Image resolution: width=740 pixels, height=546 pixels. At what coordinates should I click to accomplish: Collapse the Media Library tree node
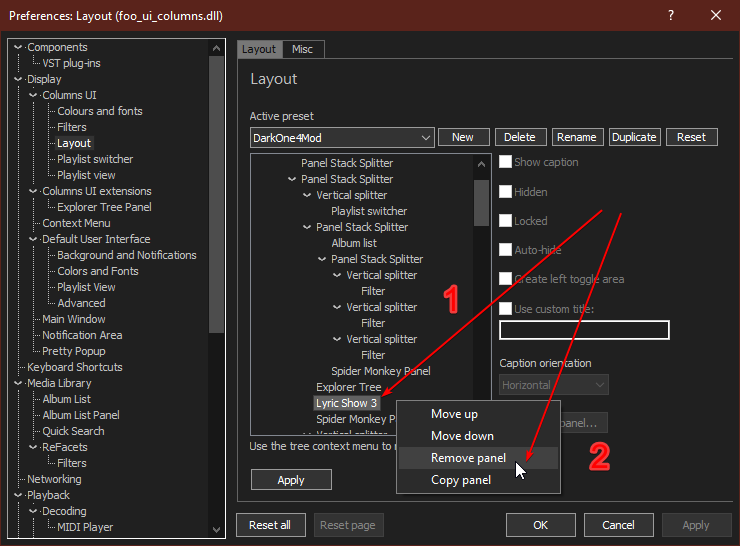point(19,383)
